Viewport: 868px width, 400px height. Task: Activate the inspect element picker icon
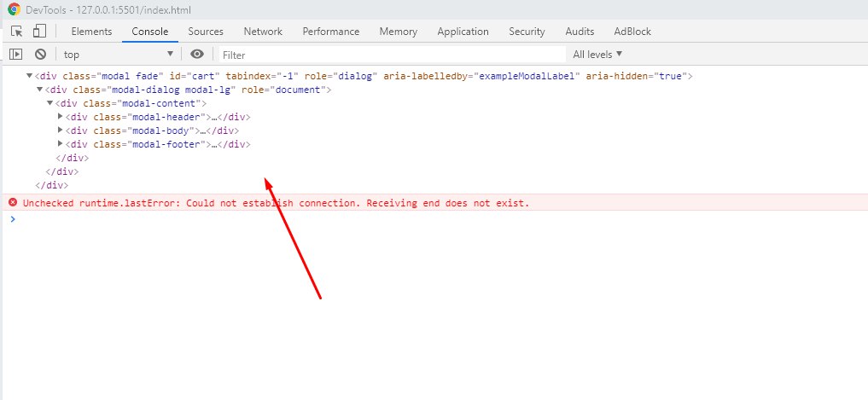coord(16,32)
